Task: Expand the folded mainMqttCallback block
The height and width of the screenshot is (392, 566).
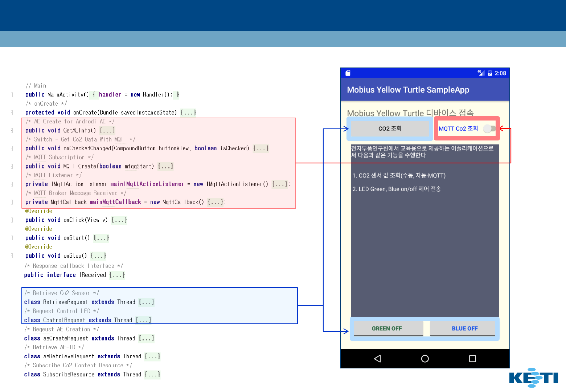Action: [x=216, y=202]
